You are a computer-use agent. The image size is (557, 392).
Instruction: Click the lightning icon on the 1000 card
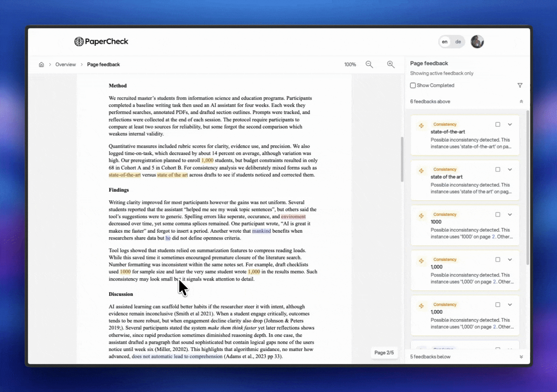(x=421, y=216)
